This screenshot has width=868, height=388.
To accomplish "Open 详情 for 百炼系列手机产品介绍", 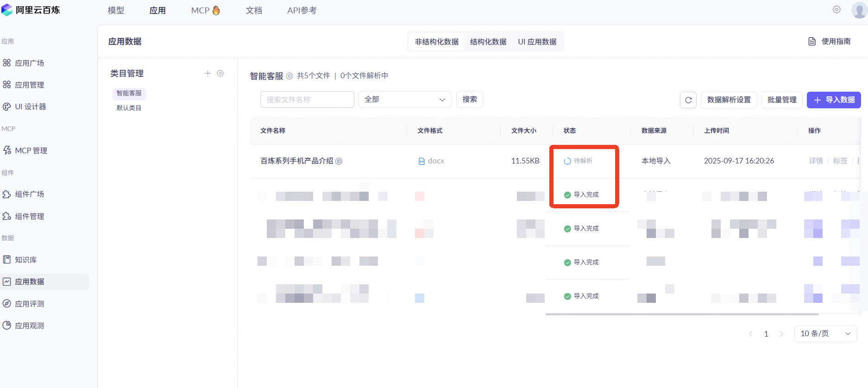I will pyautogui.click(x=816, y=161).
